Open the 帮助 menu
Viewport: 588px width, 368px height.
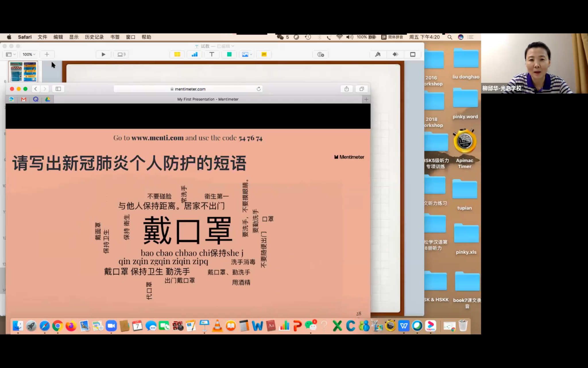[146, 37]
